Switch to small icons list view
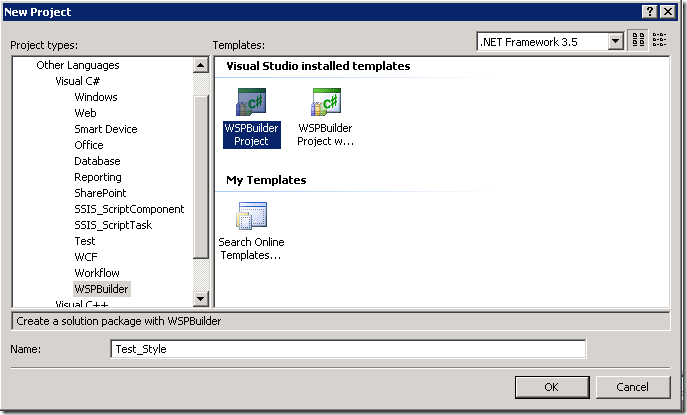687x415 pixels. coord(659,40)
